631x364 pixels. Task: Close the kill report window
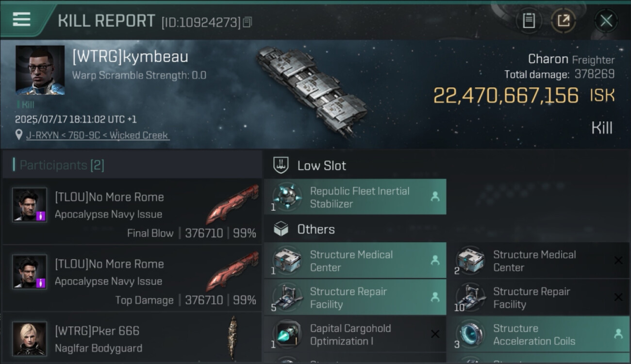606,20
